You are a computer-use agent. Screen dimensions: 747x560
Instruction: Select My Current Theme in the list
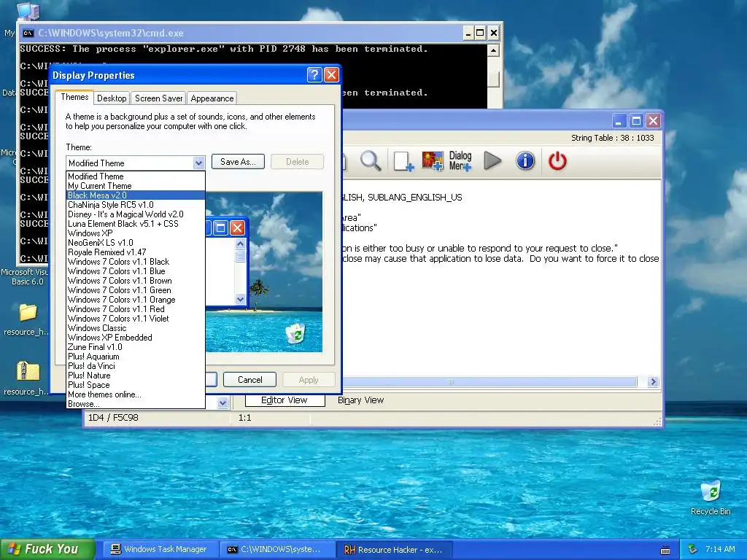(135, 186)
